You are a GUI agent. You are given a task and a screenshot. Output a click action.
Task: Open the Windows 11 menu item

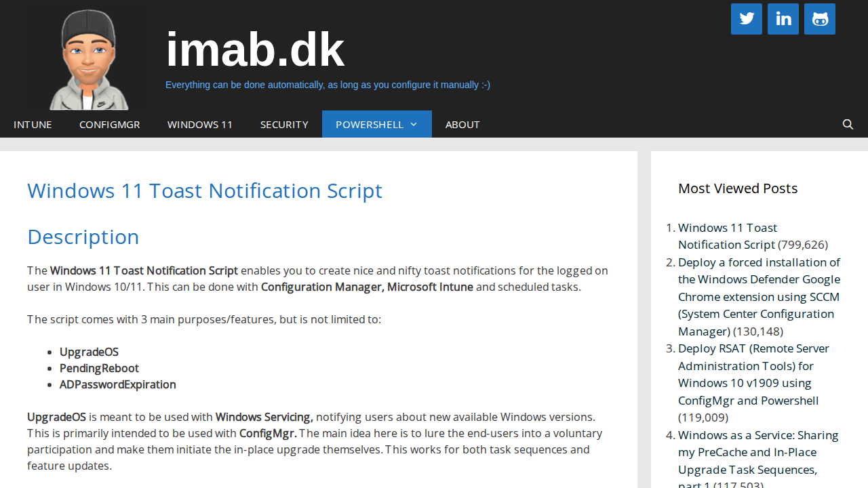(x=200, y=124)
